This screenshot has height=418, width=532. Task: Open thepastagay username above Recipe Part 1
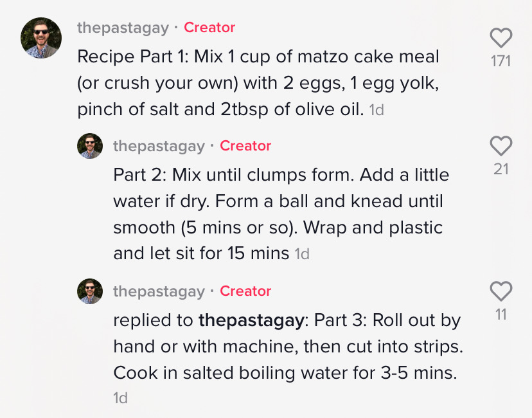(123, 28)
